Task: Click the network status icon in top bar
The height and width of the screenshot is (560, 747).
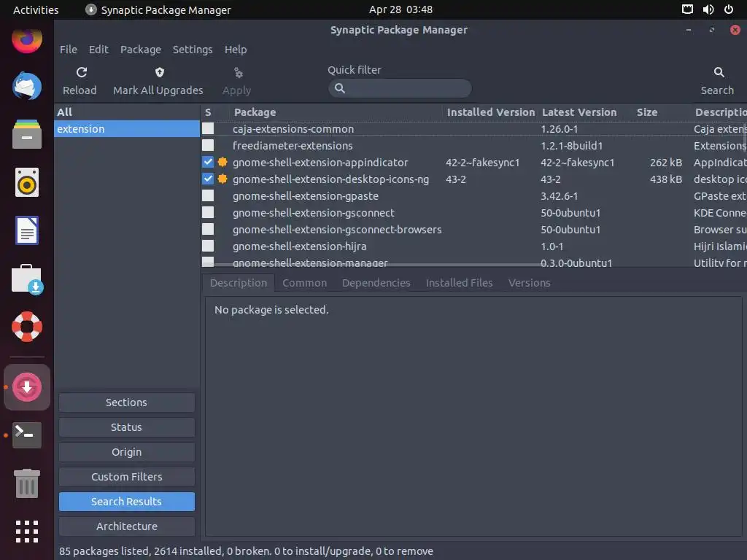Action: tap(687, 9)
